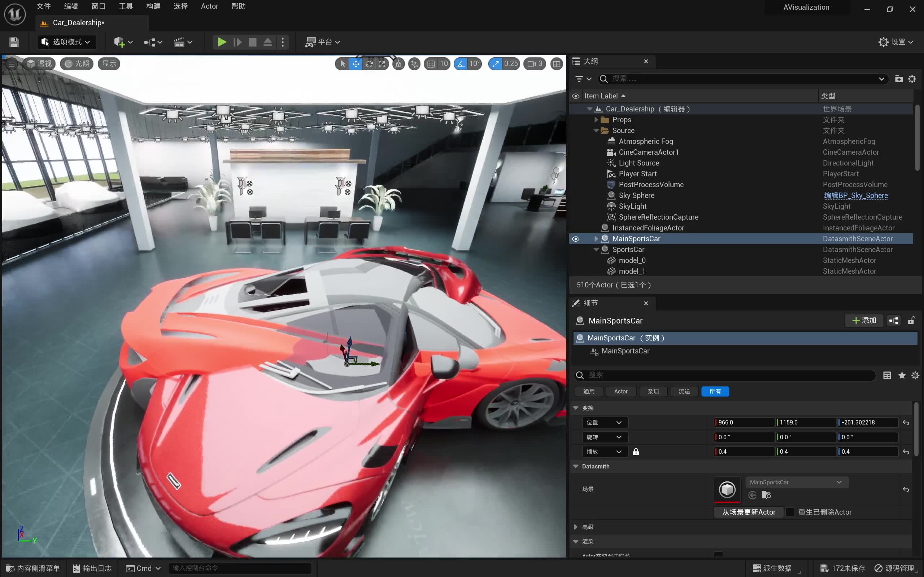Switch viewport layout with grid icon

coord(557,64)
